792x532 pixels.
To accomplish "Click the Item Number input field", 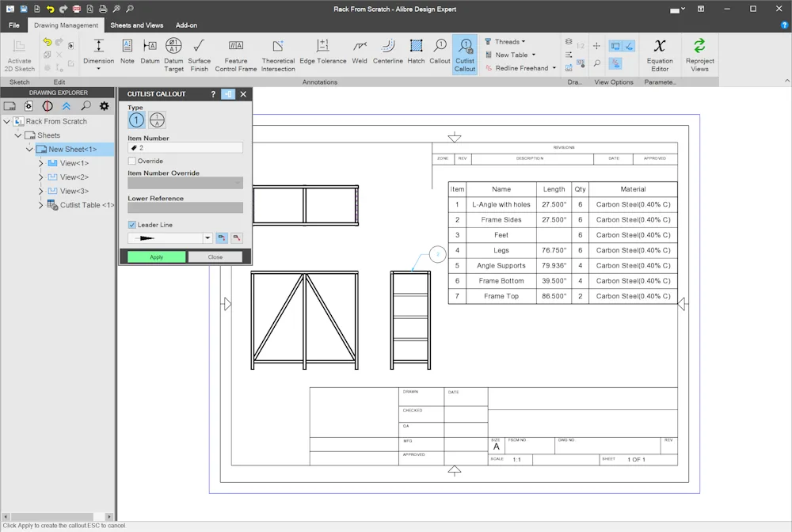I will [x=185, y=148].
